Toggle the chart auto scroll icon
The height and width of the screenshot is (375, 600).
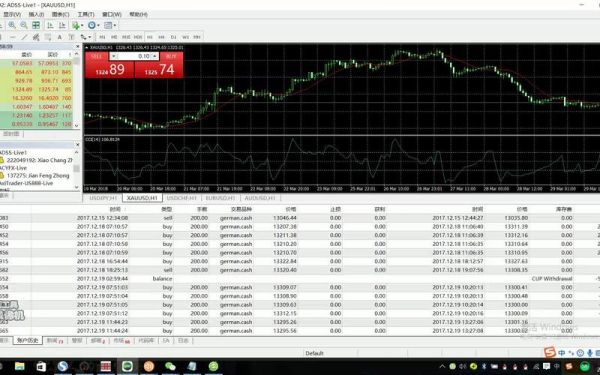click(x=50, y=25)
